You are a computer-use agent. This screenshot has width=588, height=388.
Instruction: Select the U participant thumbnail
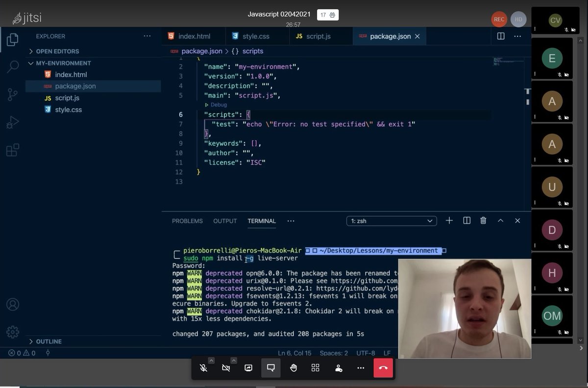(x=552, y=187)
